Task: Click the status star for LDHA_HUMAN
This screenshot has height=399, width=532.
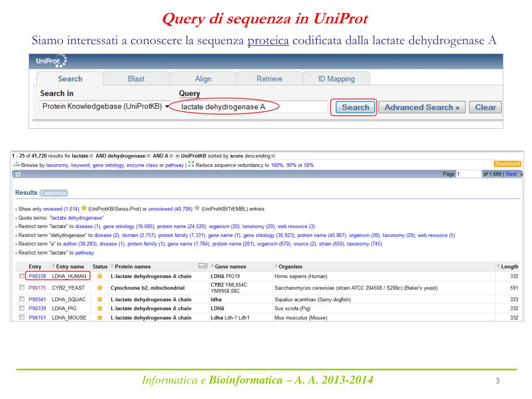Action: pos(99,276)
